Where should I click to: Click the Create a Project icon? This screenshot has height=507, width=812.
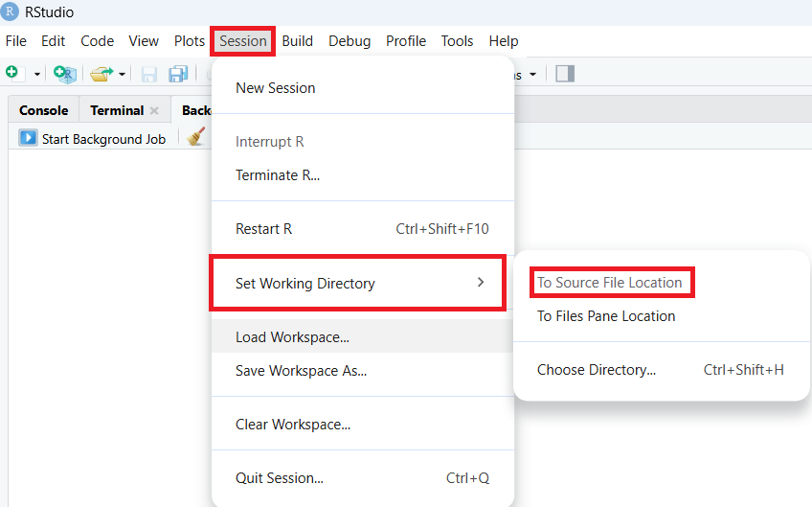click(65, 74)
